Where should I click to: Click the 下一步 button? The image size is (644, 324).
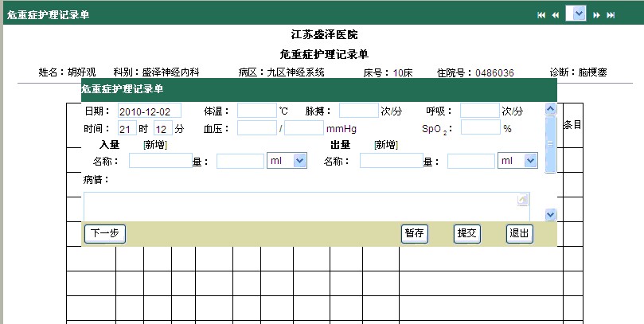coord(104,233)
